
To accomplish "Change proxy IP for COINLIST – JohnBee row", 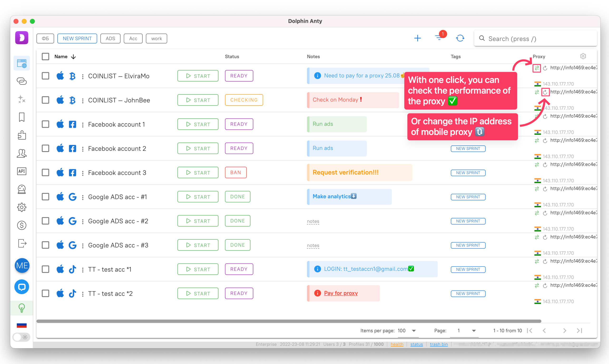I will pos(545,92).
